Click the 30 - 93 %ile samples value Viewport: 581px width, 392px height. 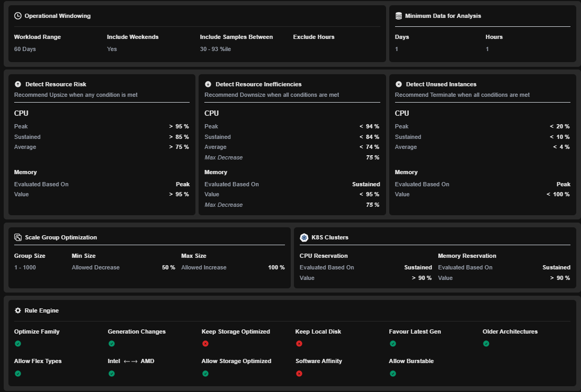coord(215,49)
